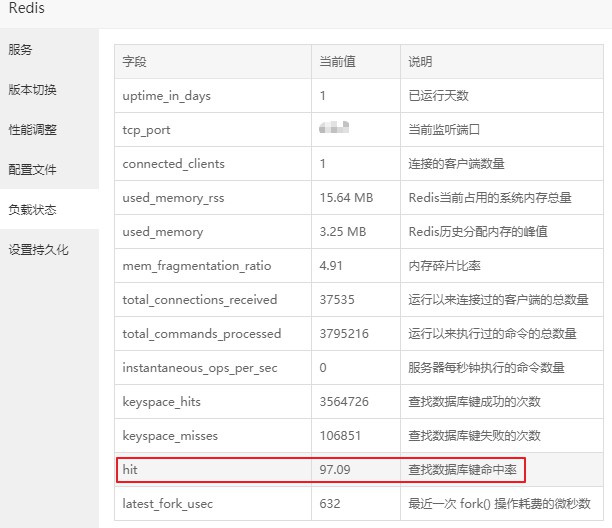Click 运行以来连接过的客户端的总数量 description
Image resolution: width=612 pixels, height=528 pixels.
click(x=498, y=300)
